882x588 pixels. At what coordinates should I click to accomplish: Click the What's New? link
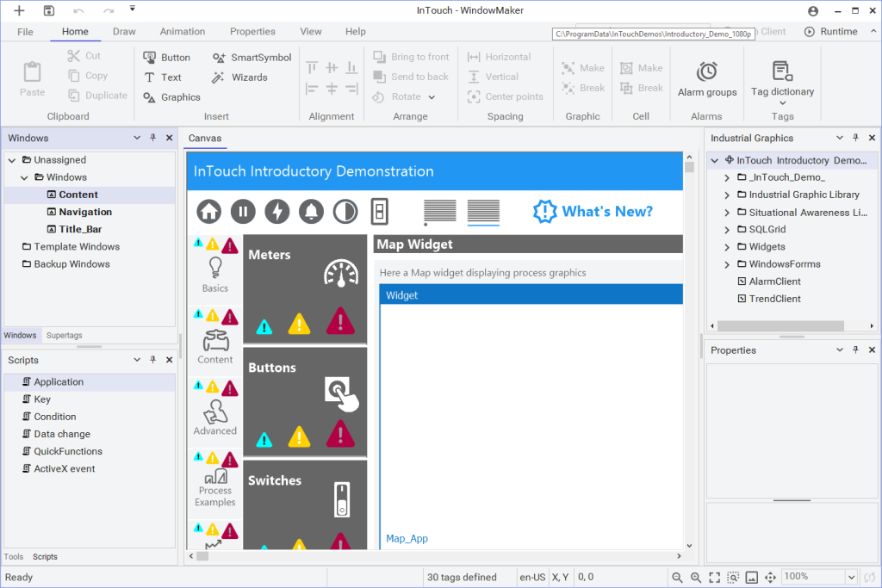coord(593,211)
